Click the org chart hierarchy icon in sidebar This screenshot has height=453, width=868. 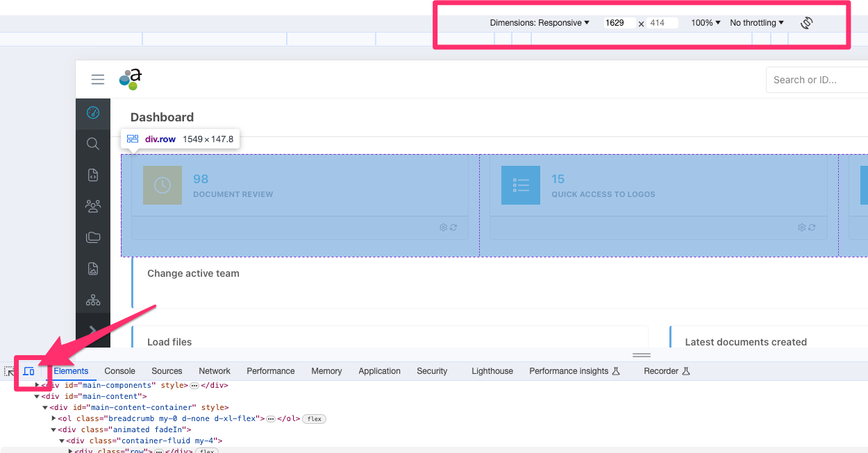(x=93, y=300)
